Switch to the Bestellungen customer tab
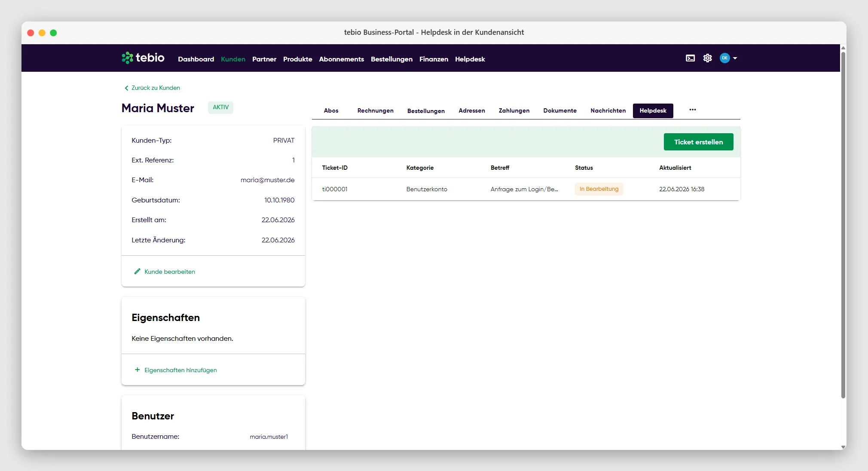 click(x=426, y=110)
